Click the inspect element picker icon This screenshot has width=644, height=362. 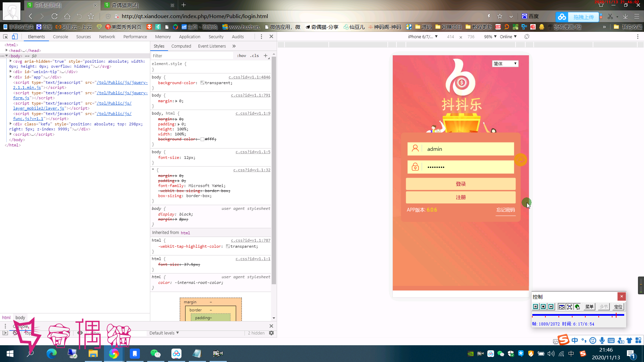[5, 37]
